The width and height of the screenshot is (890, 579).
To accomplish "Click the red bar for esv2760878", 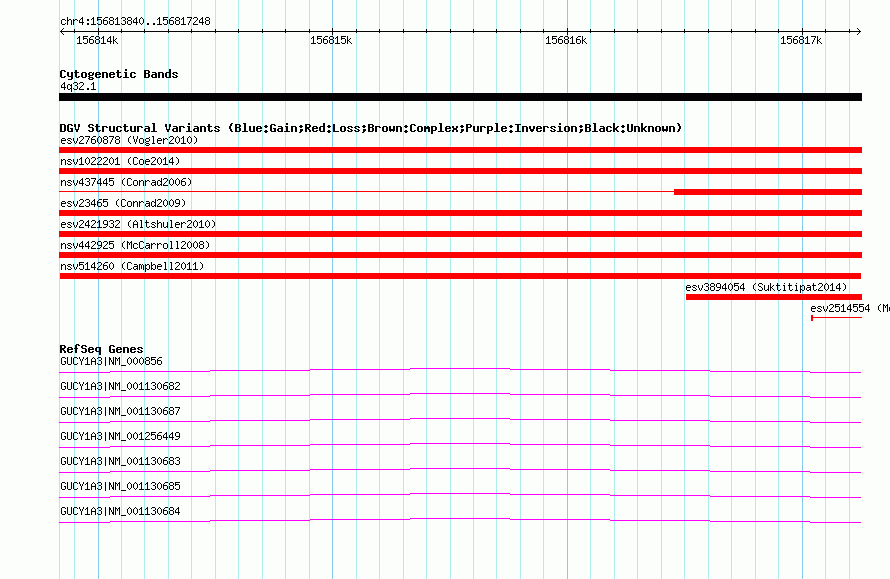I will [460, 150].
